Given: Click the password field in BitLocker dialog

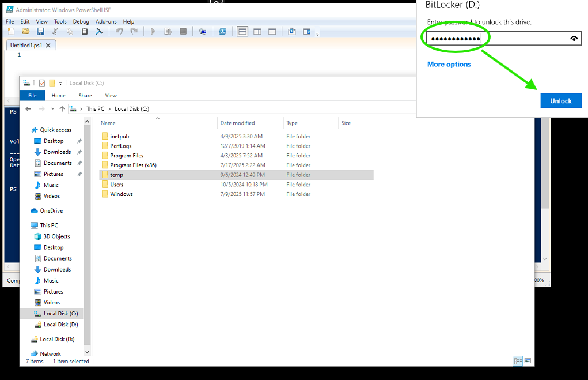Looking at the screenshot, I should pyautogui.click(x=503, y=38).
